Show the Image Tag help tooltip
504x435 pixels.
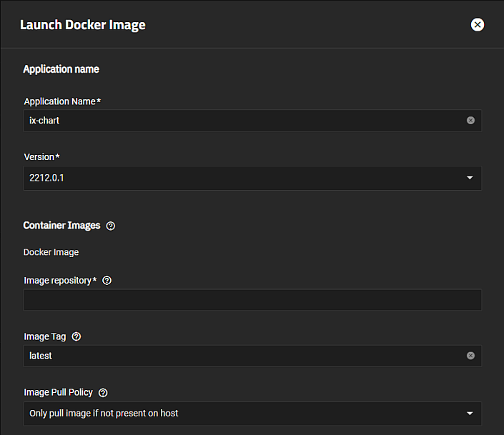point(76,336)
